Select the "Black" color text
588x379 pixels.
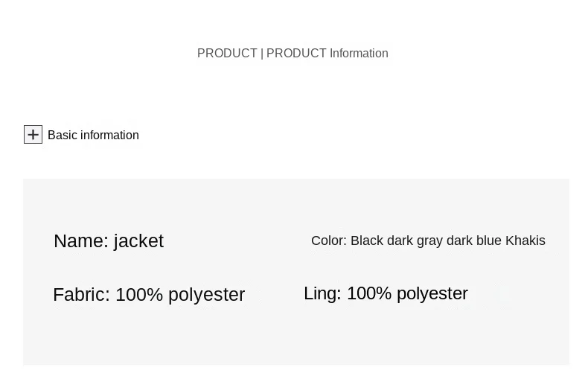tap(367, 241)
